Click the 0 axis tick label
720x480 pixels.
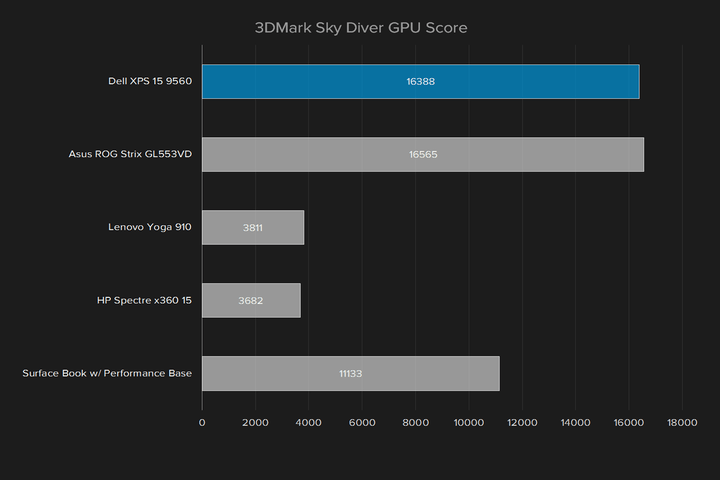point(202,423)
